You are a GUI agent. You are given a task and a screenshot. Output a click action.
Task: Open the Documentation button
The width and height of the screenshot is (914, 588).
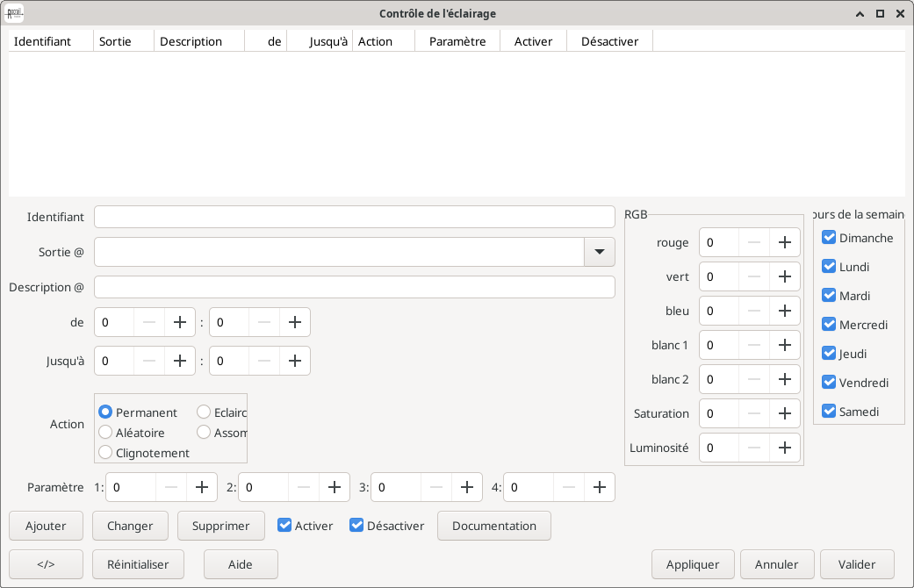tap(493, 526)
